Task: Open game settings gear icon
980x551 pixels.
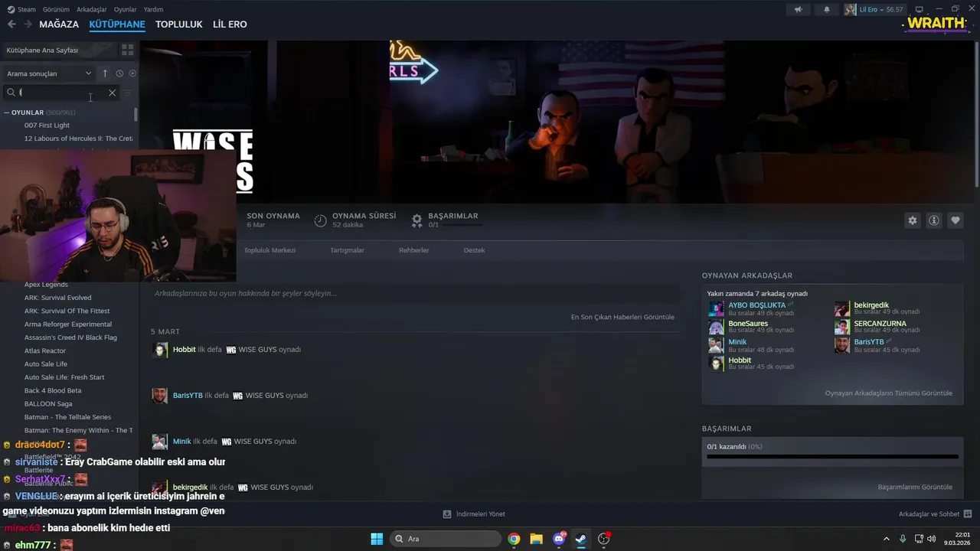Action: coord(913,220)
